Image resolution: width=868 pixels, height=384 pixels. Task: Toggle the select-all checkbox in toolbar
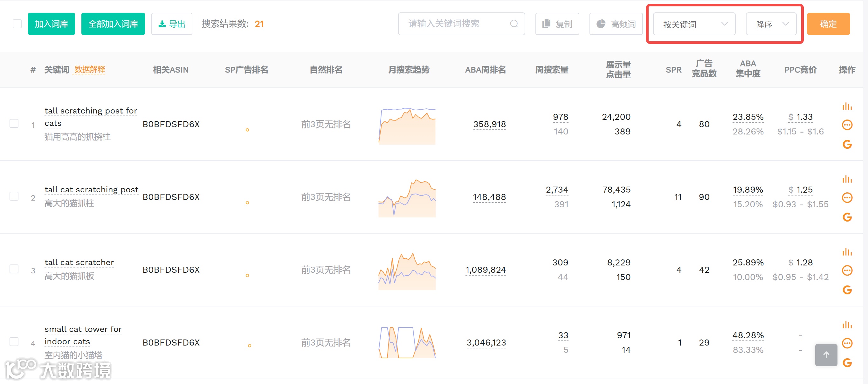pos(17,24)
